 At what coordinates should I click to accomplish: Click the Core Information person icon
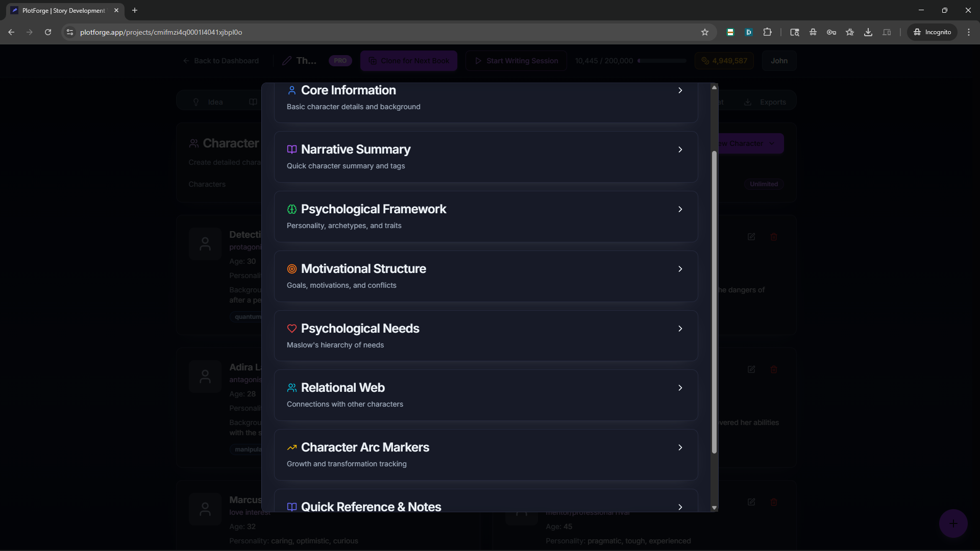coord(292,90)
